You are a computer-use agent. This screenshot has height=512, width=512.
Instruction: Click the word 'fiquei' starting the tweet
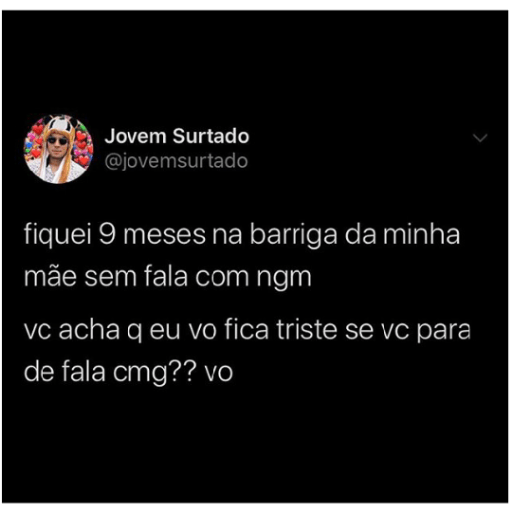(57, 235)
